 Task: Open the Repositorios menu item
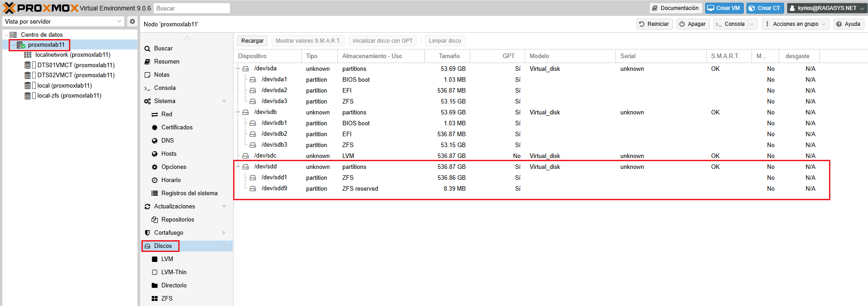187,219
